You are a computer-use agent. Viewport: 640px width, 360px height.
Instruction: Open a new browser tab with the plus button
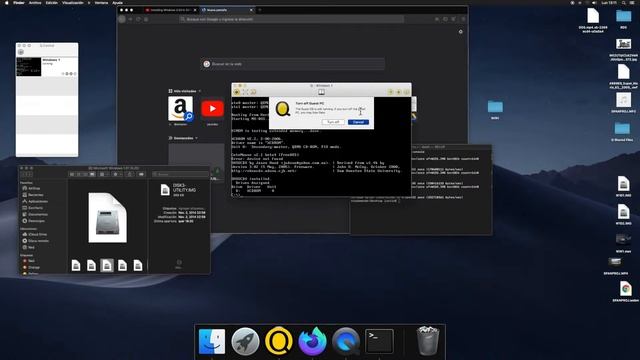coord(260,10)
